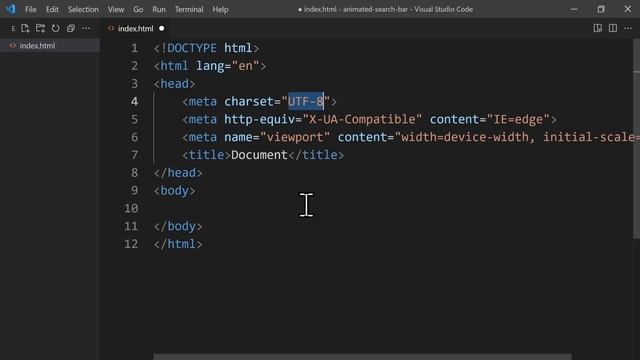Click the IE=edge content value
640x360 pixels.
[518, 119]
